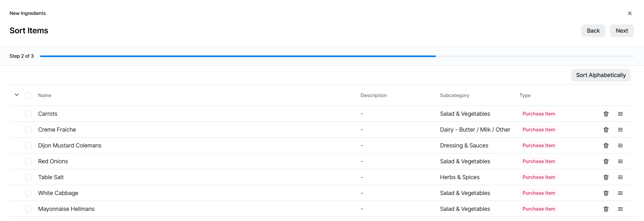644x221 pixels.
Task: Grab the drag handle for Red Onions
Action: pyautogui.click(x=620, y=161)
